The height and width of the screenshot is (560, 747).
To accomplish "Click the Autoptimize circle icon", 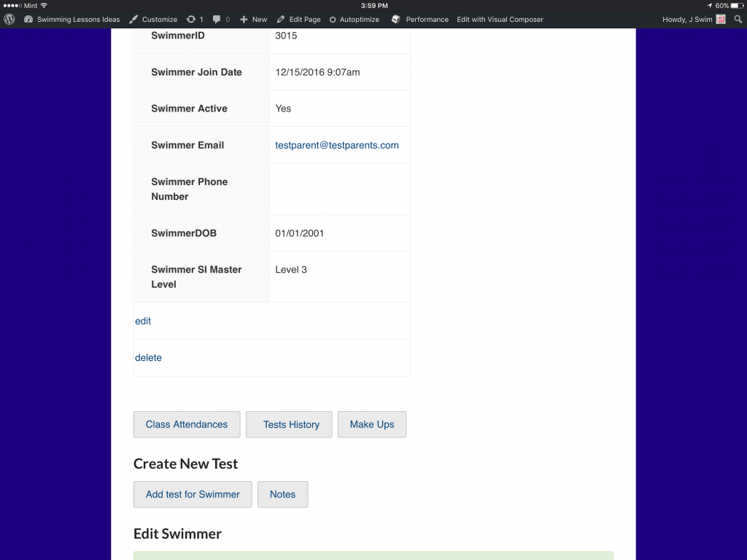I will (x=333, y=20).
